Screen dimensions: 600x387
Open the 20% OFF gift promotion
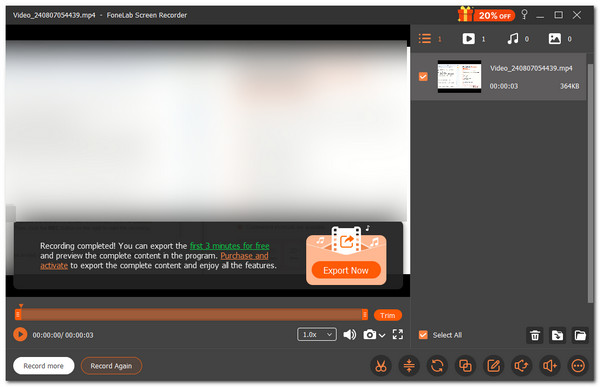tap(486, 15)
